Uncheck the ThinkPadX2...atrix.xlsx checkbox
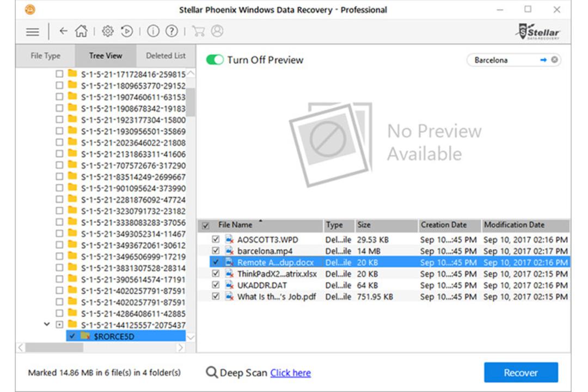 pyautogui.click(x=216, y=273)
